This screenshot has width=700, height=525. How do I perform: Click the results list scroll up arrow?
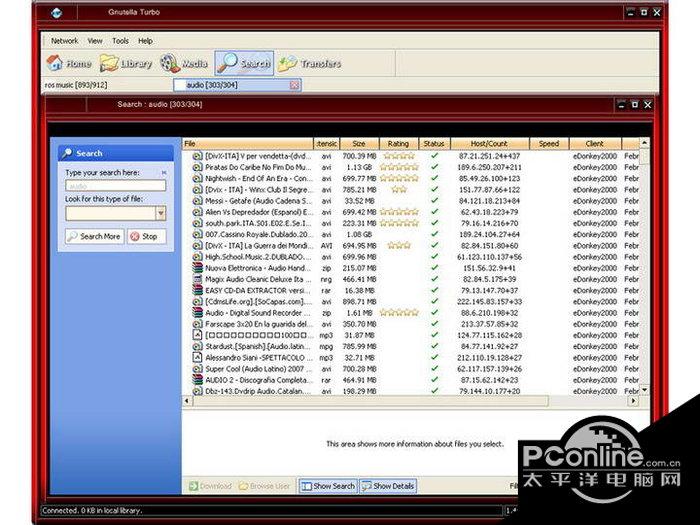pos(644,143)
